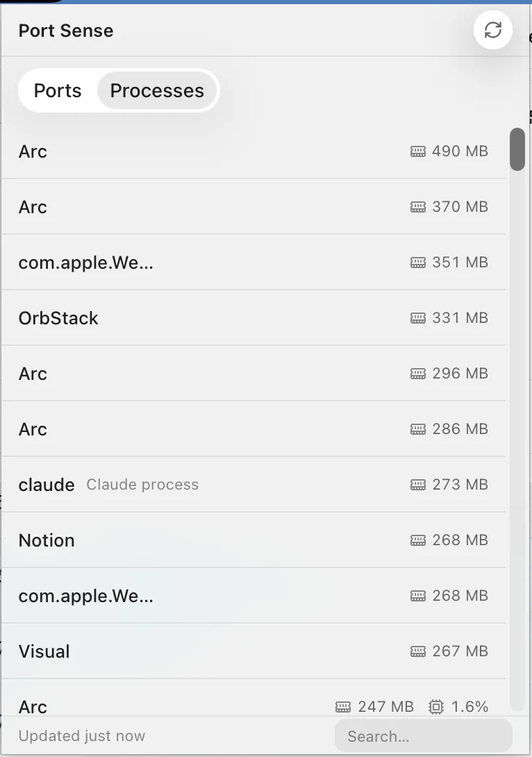
Task: Click the refresh icon in header
Action: tap(493, 30)
